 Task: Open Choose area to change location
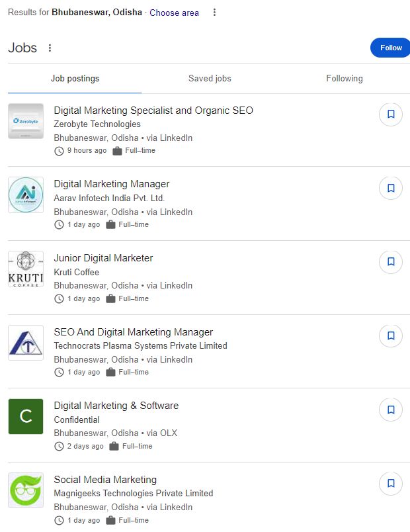tap(174, 13)
